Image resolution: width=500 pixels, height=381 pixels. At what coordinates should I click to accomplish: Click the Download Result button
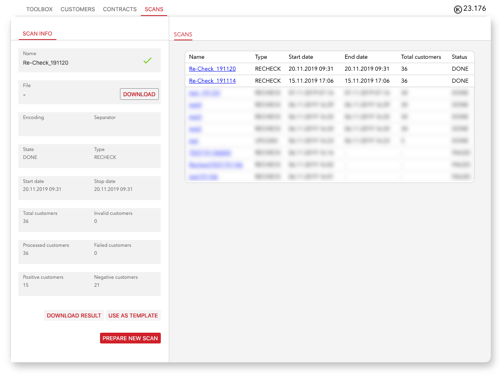tap(74, 315)
